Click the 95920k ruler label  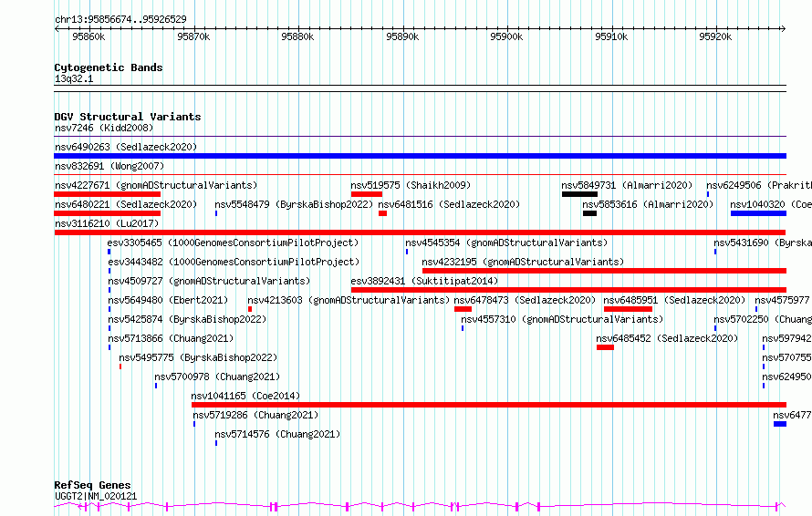point(715,36)
